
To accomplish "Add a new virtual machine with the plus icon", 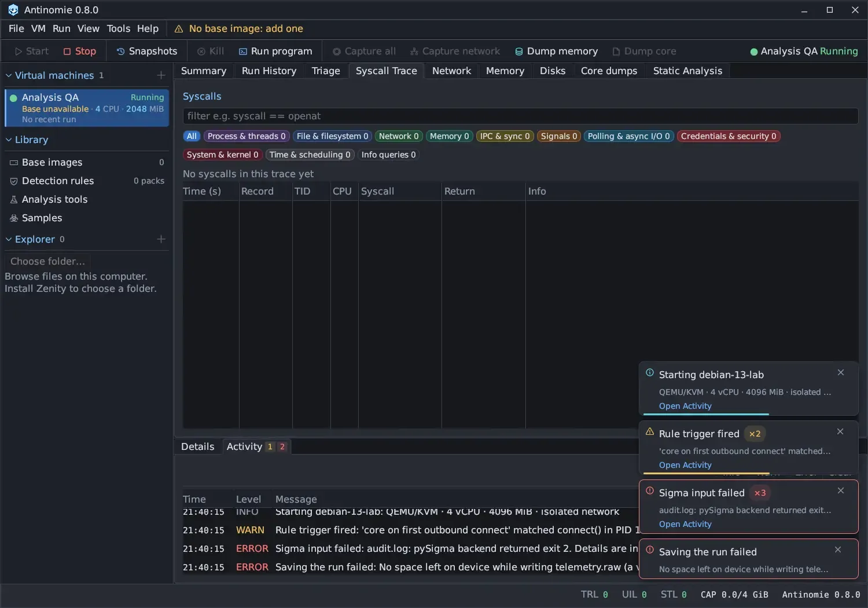I will [x=161, y=75].
